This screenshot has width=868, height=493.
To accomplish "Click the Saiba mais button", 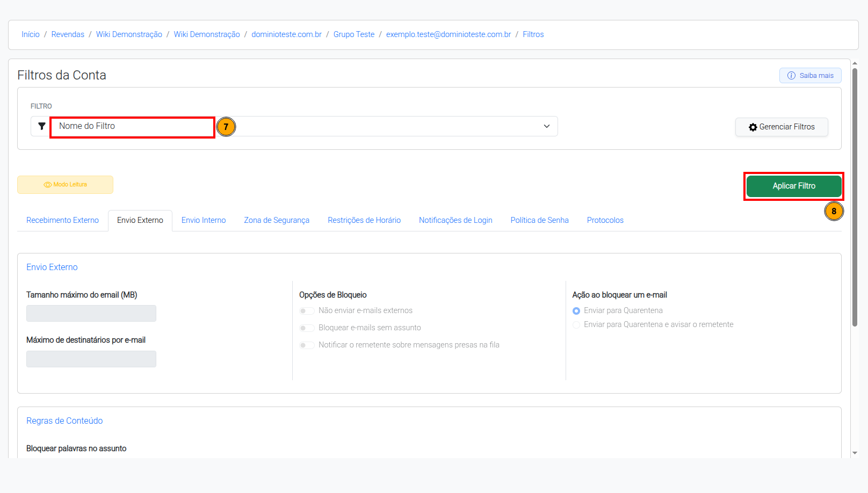I will [x=811, y=76].
